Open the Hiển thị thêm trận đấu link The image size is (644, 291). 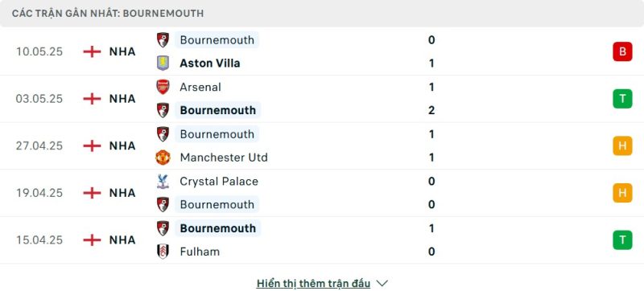(313, 283)
